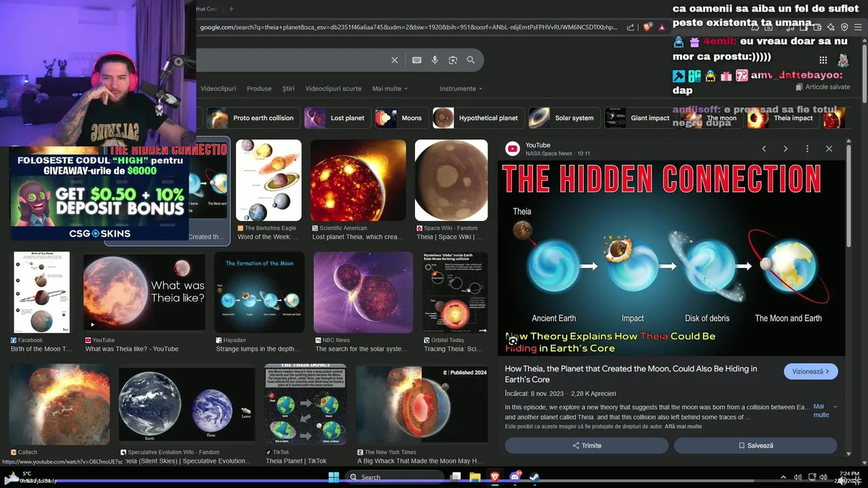
Task: Open Brave Shields lion icon
Action: (648, 27)
